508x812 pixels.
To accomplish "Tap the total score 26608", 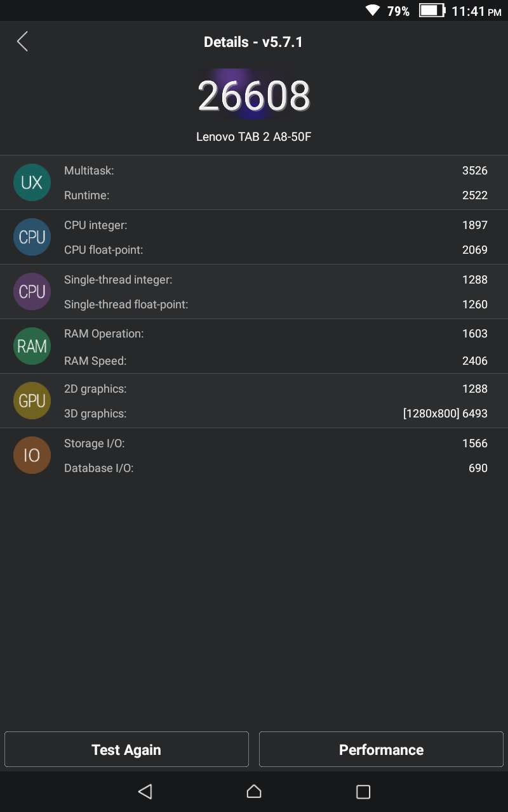I will coord(254,96).
